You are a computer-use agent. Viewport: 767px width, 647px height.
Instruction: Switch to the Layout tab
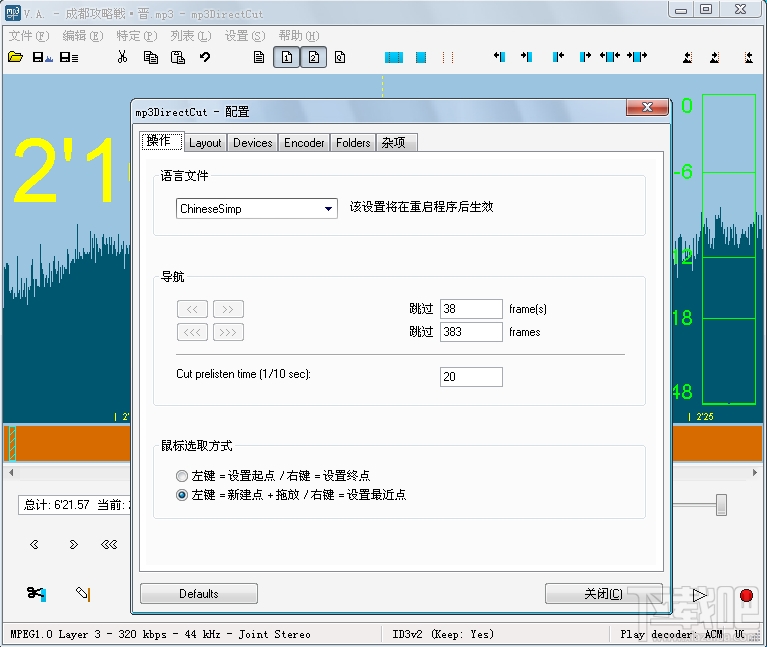click(x=205, y=143)
